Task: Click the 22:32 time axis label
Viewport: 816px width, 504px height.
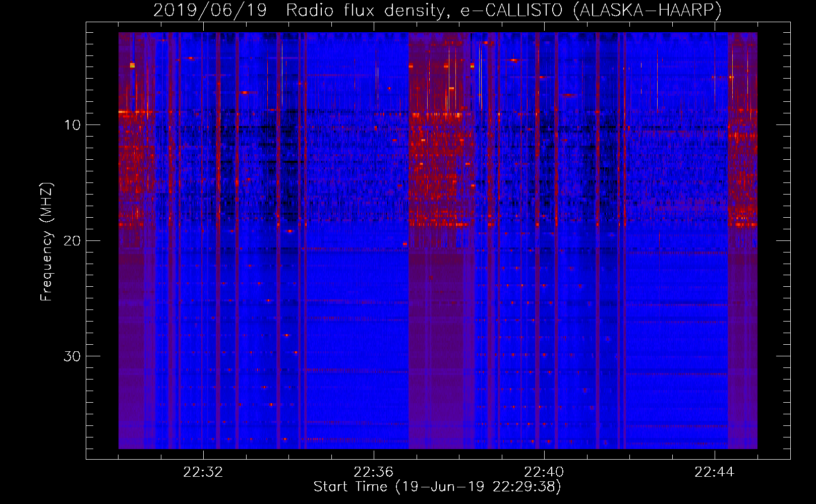Action: 203,472
